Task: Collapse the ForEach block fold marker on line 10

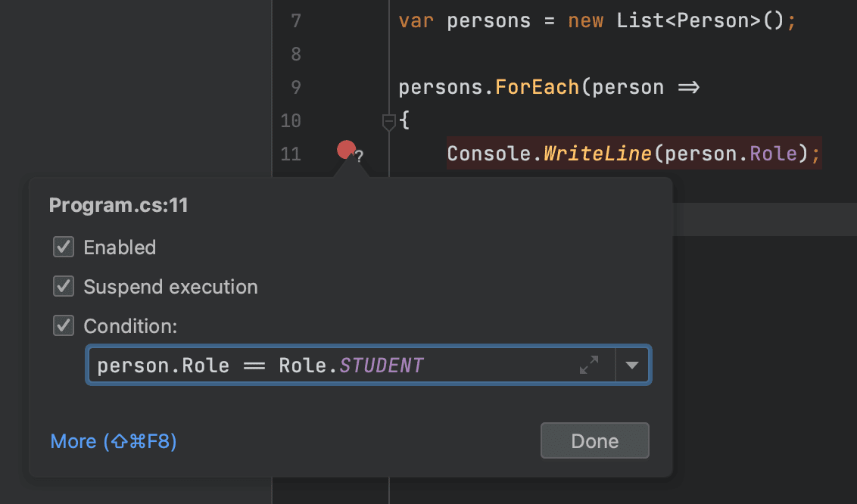Action: pos(388,121)
